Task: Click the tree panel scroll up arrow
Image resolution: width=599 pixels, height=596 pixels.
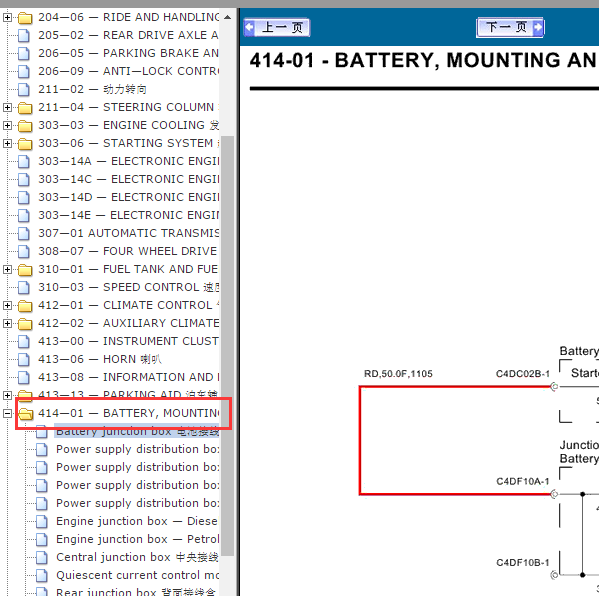Action: [227, 17]
